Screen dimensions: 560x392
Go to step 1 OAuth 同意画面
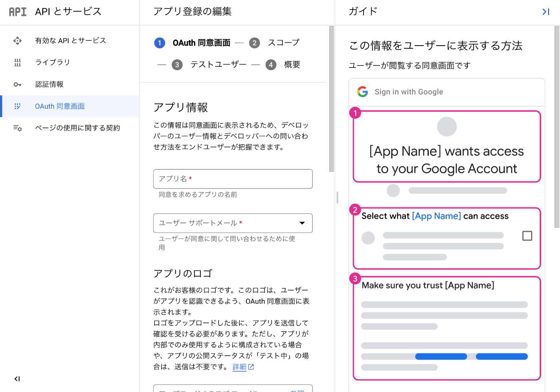192,43
